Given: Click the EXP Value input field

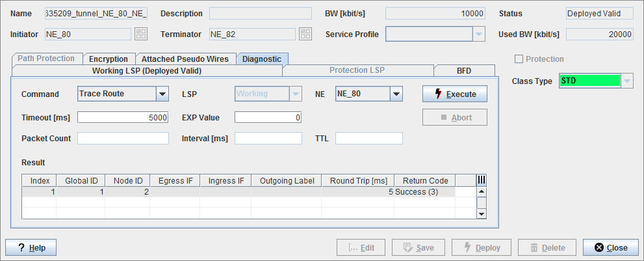Looking at the screenshot, I should 268,118.
